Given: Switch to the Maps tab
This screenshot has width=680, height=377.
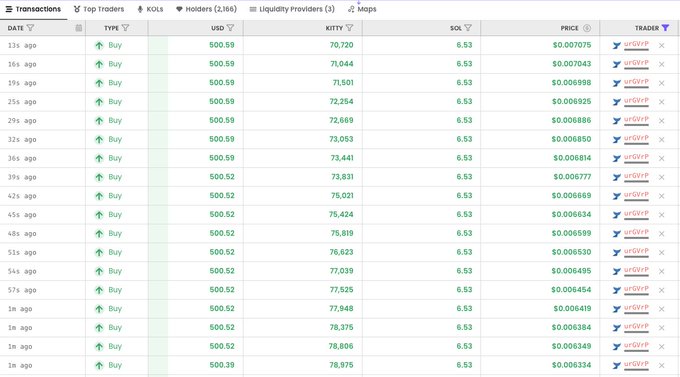Looking at the screenshot, I should pos(362,9).
